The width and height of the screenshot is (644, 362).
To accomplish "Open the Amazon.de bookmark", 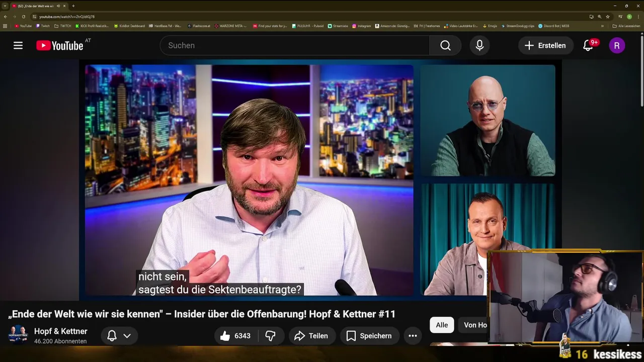I will pyautogui.click(x=392, y=26).
